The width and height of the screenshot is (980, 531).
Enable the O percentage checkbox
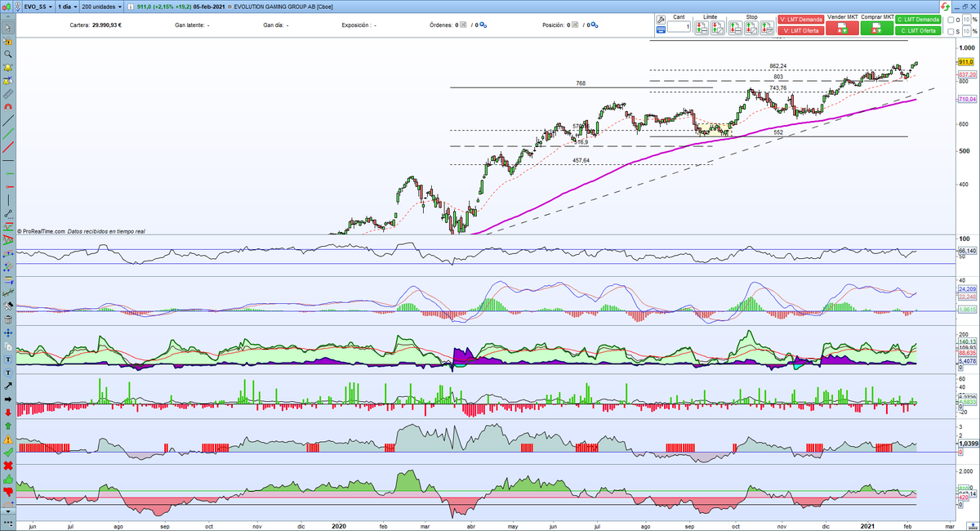tap(951, 20)
